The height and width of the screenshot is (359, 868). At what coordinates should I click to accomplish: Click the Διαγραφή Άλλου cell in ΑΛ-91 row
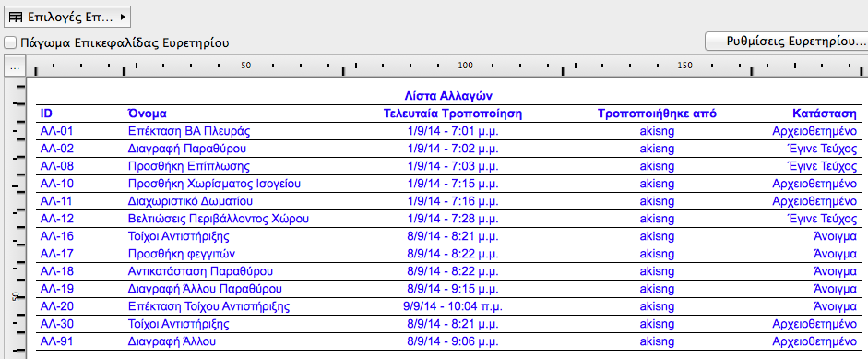pos(172,341)
